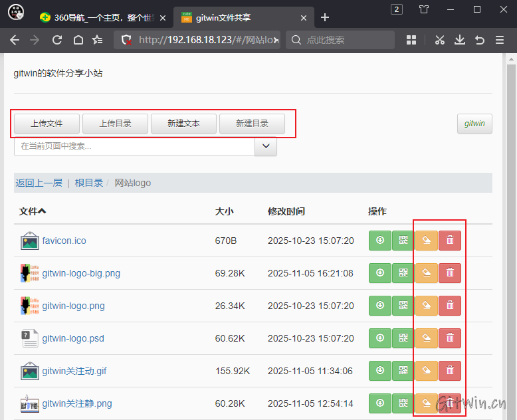Click the scissors screenshot tool icon
The image size is (517, 420).
439,40
